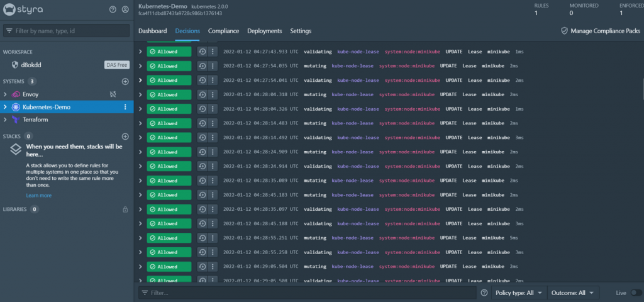
Task: Switch to the Compliance tab
Action: point(223,31)
